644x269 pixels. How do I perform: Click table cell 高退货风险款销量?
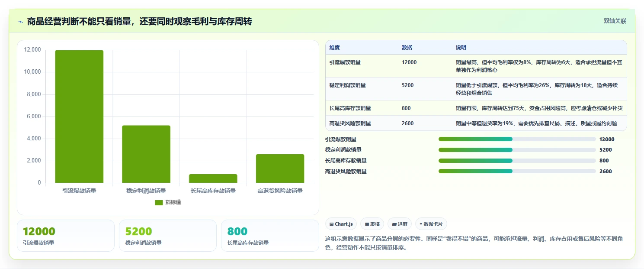(x=350, y=123)
